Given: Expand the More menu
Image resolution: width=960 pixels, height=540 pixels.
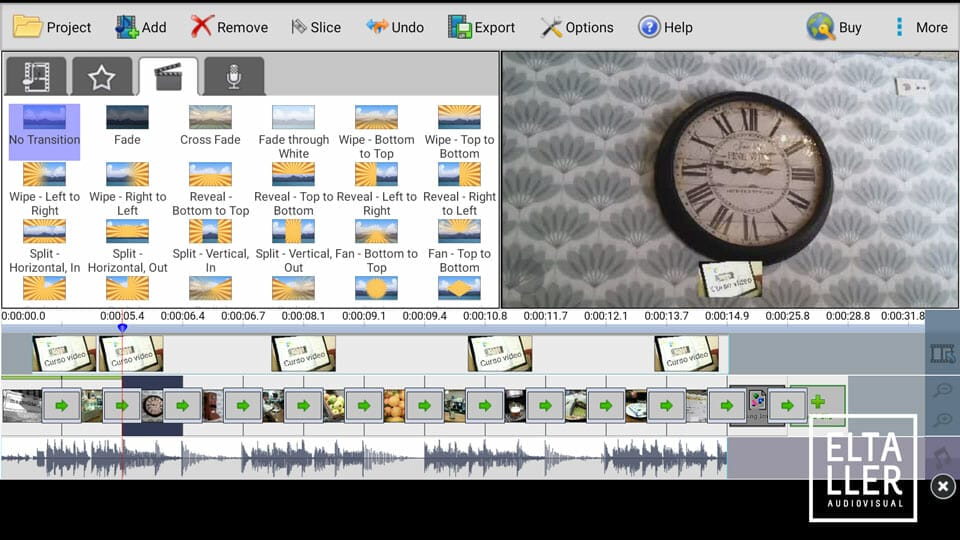Looking at the screenshot, I should coord(920,27).
